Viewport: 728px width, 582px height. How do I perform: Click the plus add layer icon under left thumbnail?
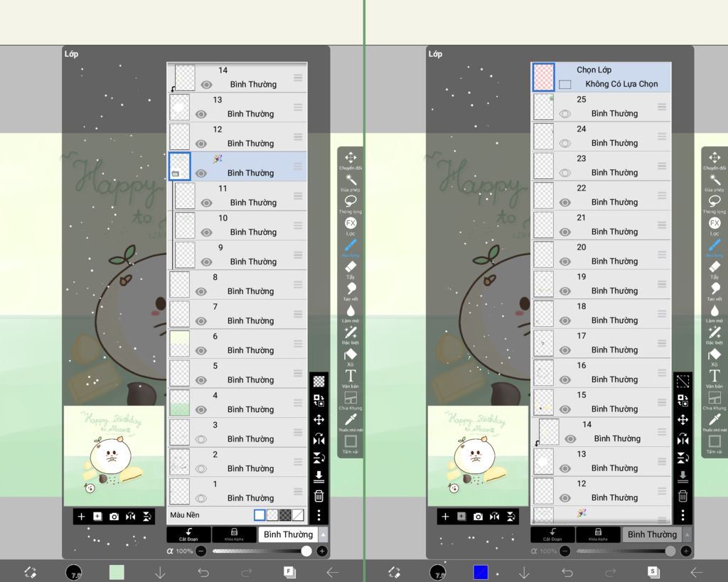coord(81,517)
